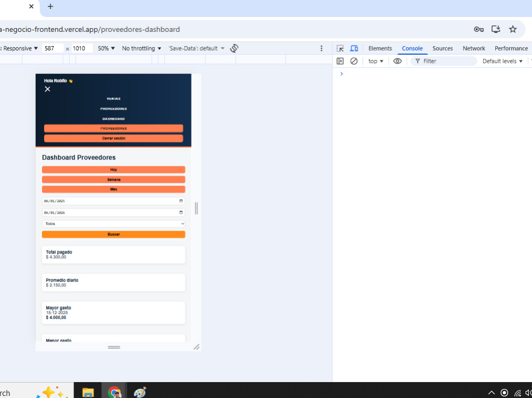Screen dimensions: 532x398
Task: Click the clear console icon
Action: point(354,61)
